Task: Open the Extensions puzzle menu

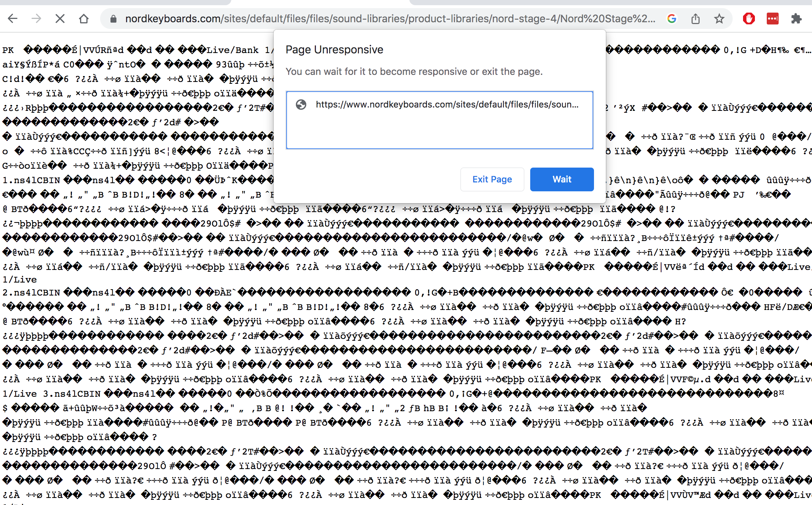Action: pyautogui.click(x=796, y=19)
